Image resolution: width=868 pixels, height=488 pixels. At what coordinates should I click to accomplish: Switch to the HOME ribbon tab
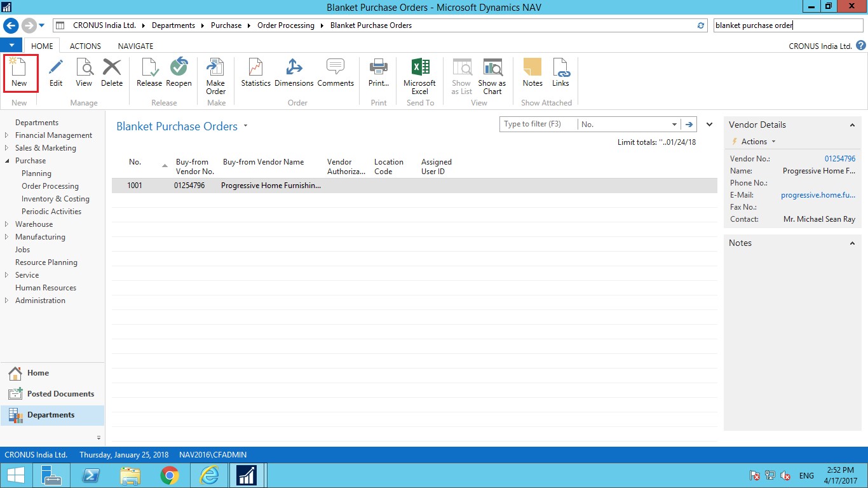(43, 46)
